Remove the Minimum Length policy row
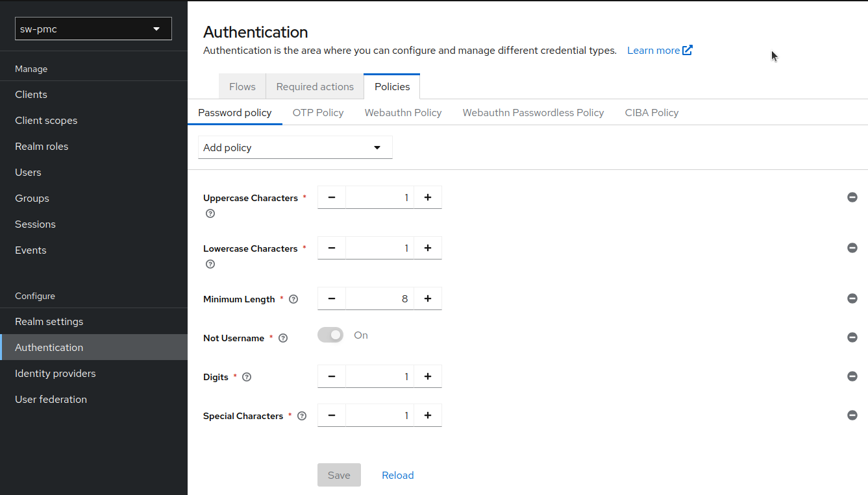868x495 pixels. tap(852, 298)
